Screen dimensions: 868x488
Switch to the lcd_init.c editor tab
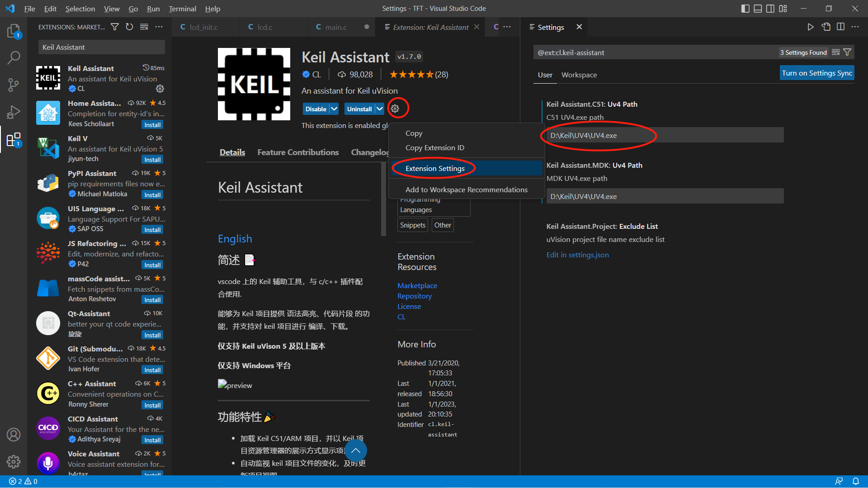click(x=206, y=27)
